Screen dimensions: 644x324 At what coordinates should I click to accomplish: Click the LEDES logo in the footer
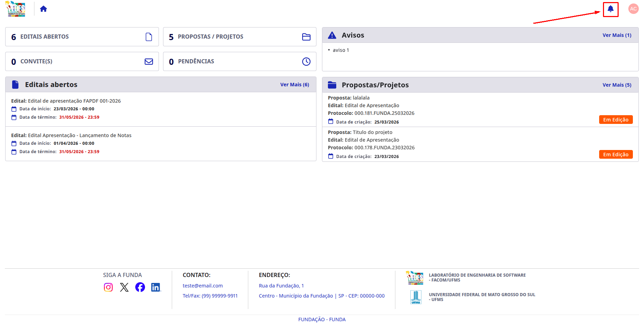point(414,278)
